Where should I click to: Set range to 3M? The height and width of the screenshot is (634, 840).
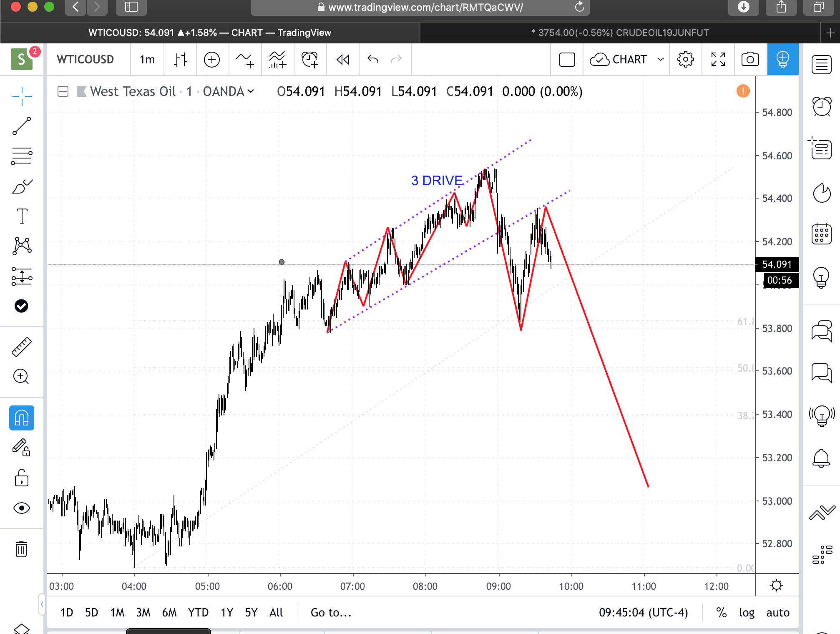tap(143, 612)
